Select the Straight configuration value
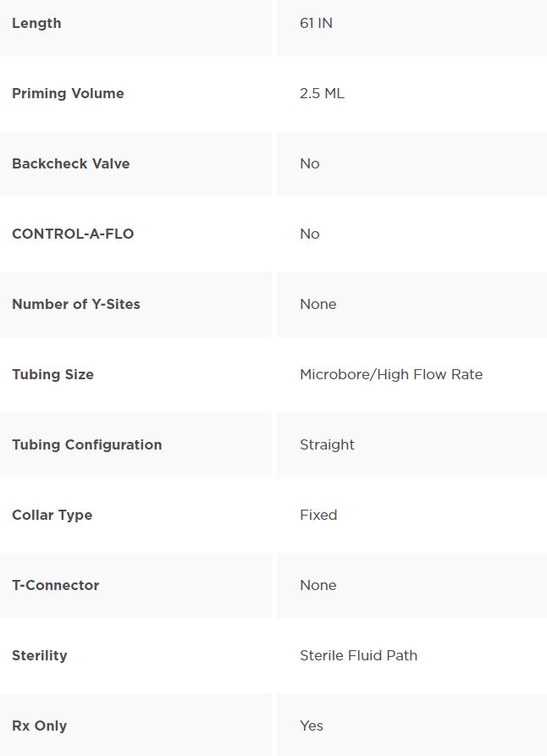 pyautogui.click(x=327, y=445)
